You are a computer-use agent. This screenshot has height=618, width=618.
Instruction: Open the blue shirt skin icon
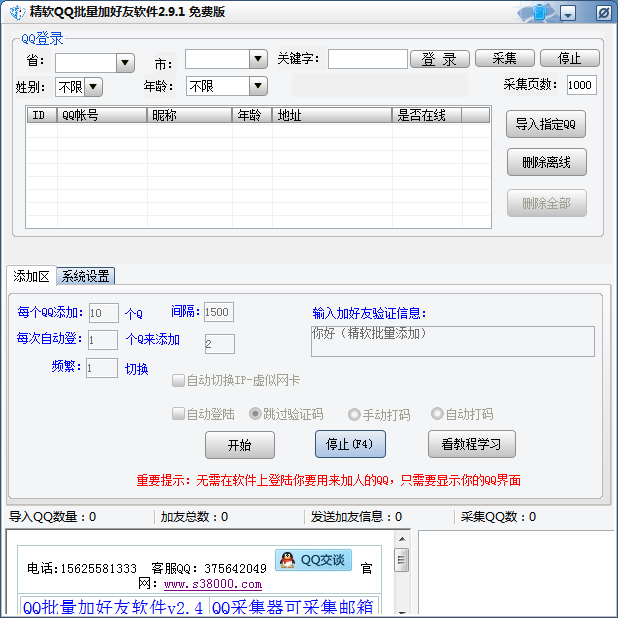click(540, 12)
